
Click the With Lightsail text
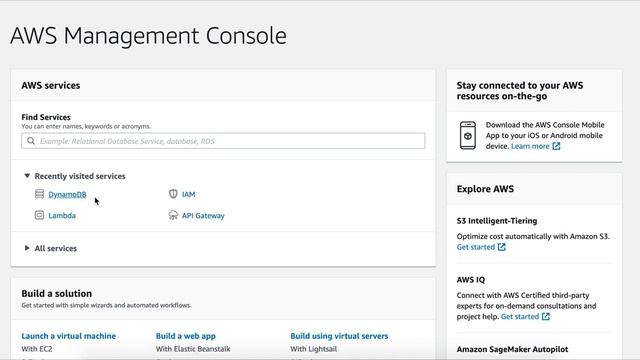click(313, 349)
